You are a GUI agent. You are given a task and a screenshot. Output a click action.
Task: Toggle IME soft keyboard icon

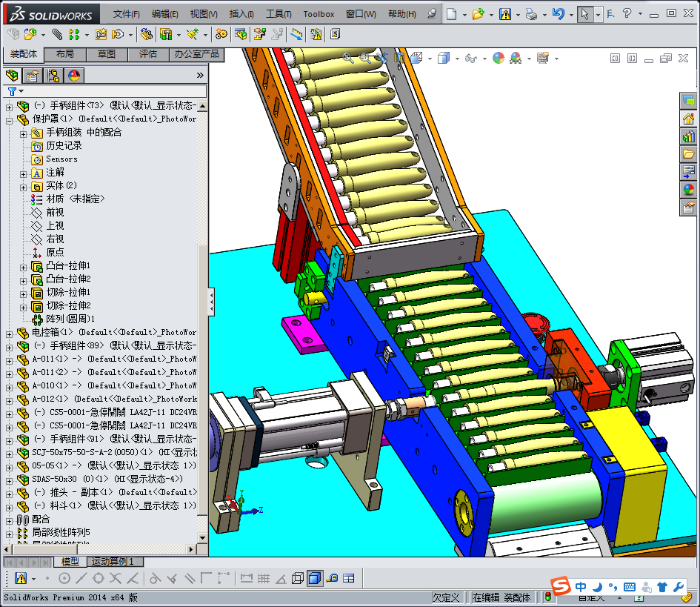point(630,587)
